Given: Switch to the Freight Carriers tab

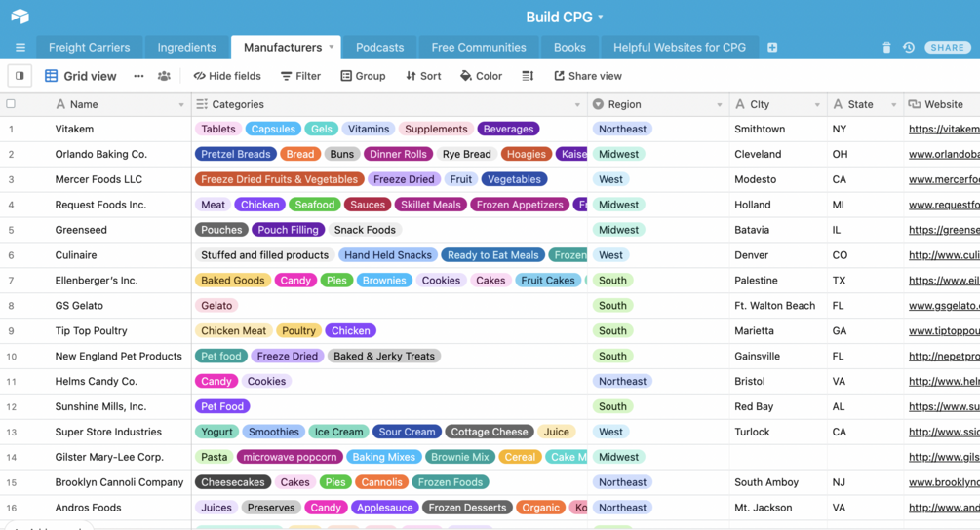Looking at the screenshot, I should point(90,48).
